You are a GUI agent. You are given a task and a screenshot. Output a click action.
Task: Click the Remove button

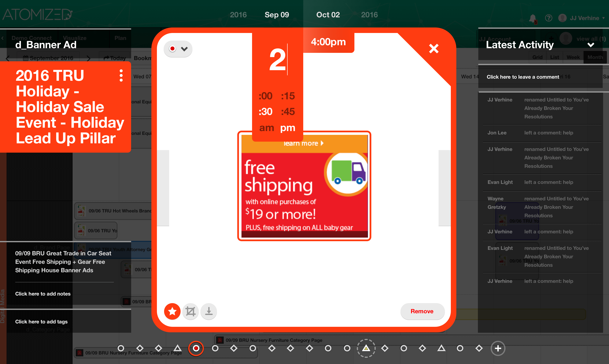point(422,311)
